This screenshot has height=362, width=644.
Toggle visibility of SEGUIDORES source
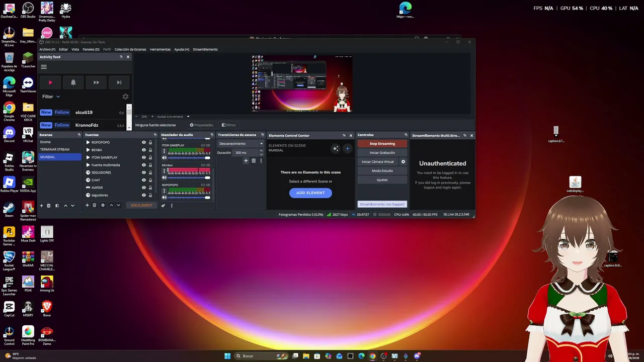144,172
